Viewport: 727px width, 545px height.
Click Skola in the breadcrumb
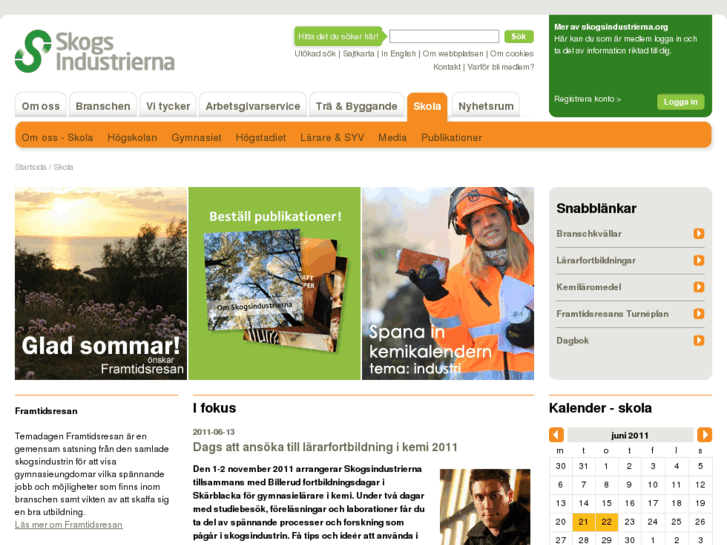pos(64,167)
